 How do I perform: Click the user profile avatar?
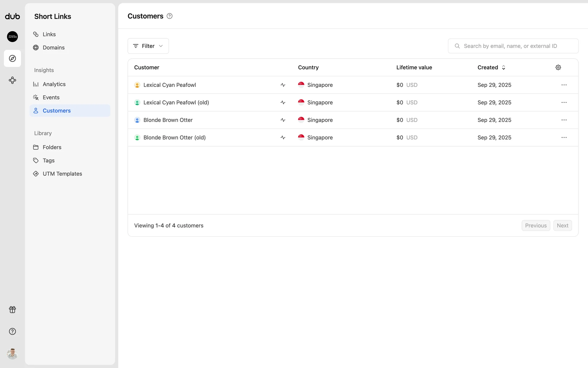[12, 354]
